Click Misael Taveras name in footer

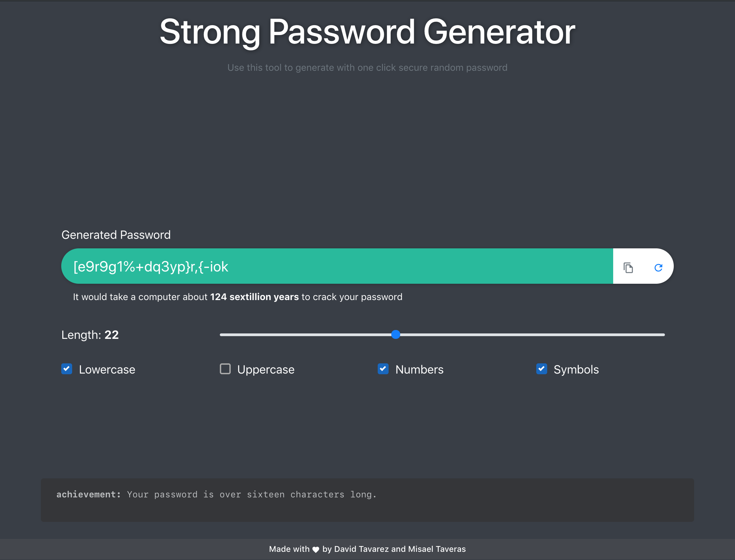[437, 549]
